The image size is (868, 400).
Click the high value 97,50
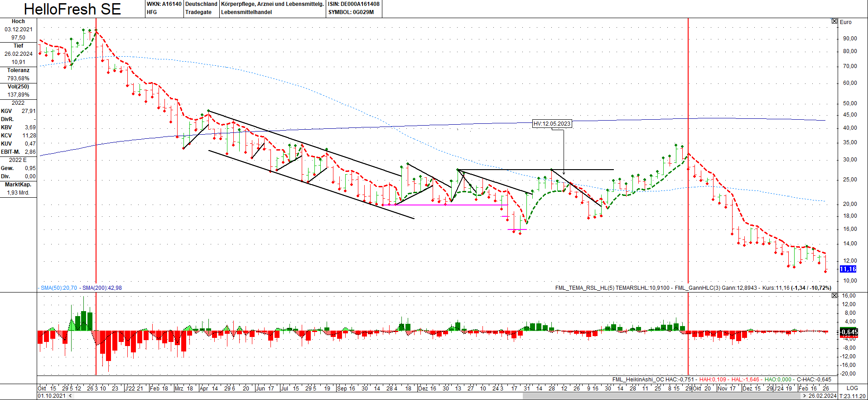pos(19,38)
